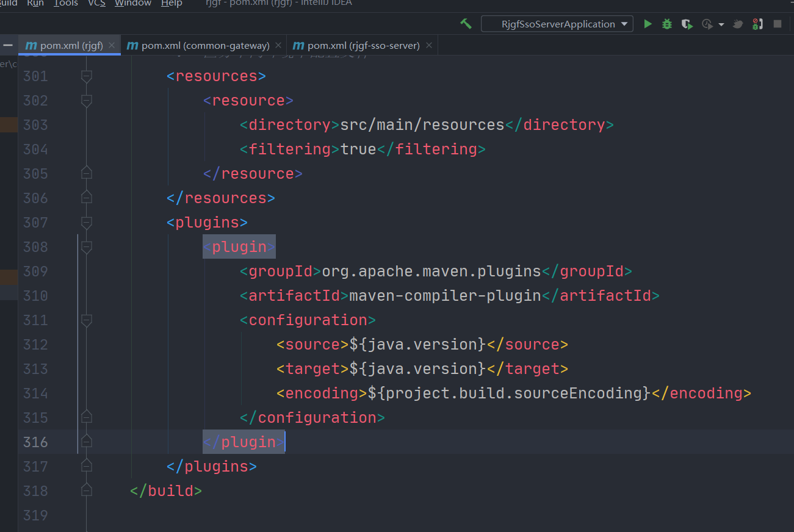Image resolution: width=794 pixels, height=532 pixels.
Task: Run with Coverage using the shield icon
Action: (x=686, y=24)
